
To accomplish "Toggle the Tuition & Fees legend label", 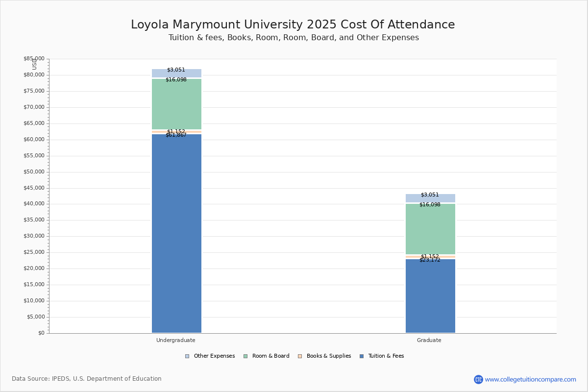I will 386,356.
